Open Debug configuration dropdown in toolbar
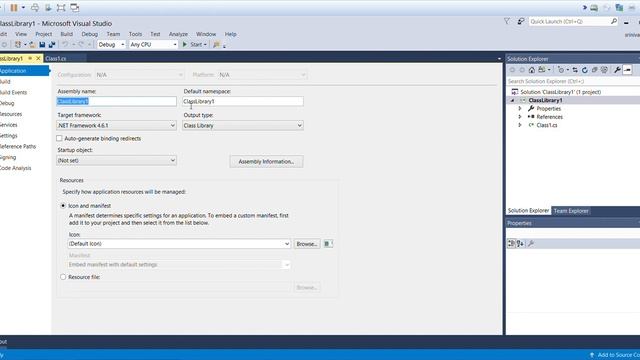 111,44
